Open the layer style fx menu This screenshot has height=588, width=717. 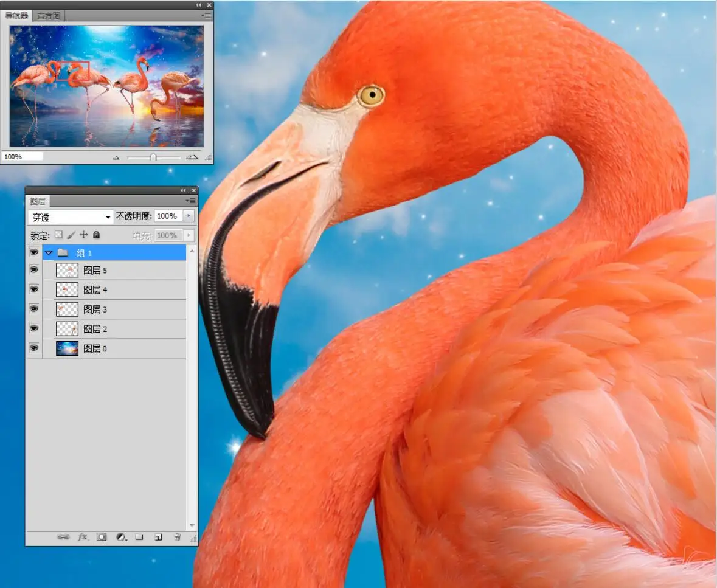point(83,537)
